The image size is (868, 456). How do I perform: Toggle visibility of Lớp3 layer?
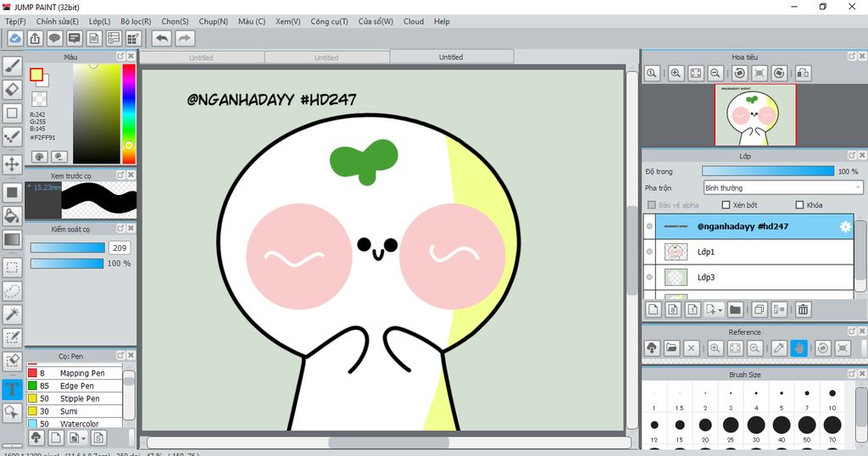649,277
